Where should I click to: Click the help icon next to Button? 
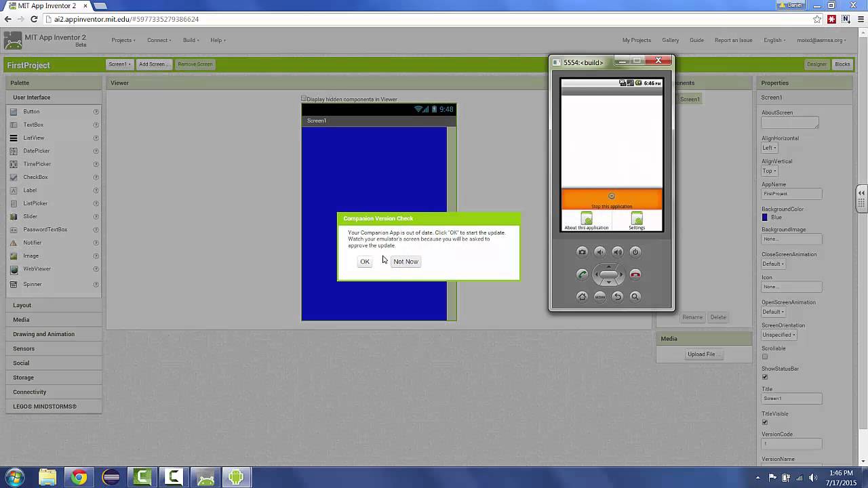click(x=96, y=112)
